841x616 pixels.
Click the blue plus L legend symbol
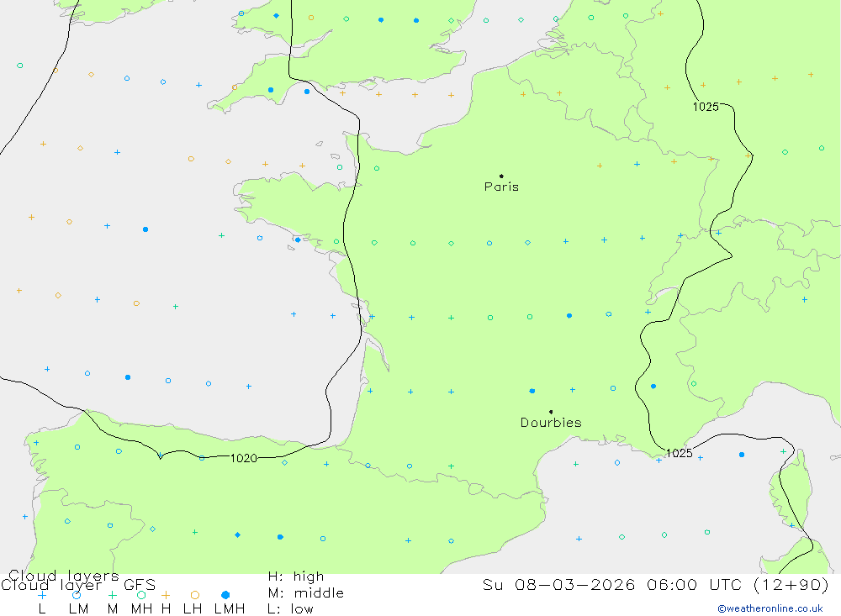pos(42,595)
